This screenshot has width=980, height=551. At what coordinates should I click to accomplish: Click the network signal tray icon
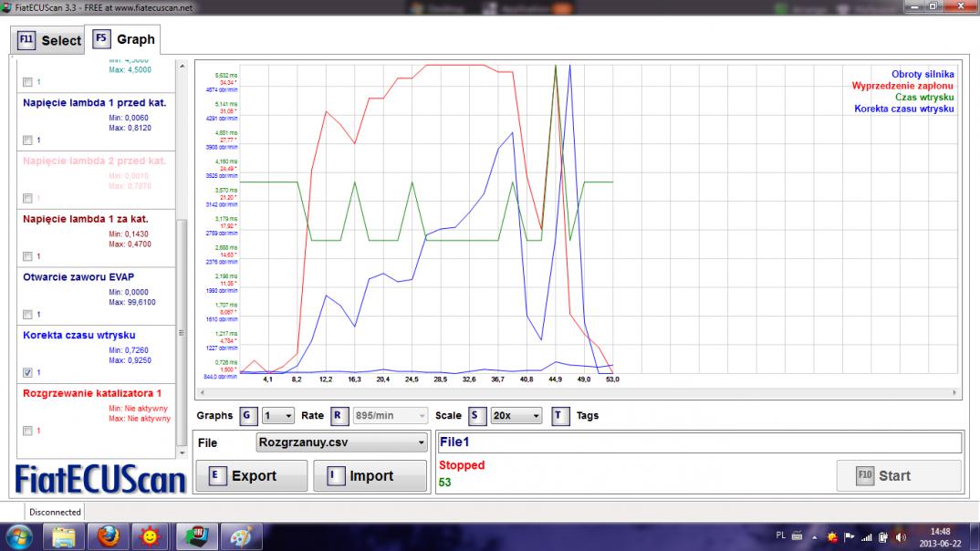click(x=866, y=537)
